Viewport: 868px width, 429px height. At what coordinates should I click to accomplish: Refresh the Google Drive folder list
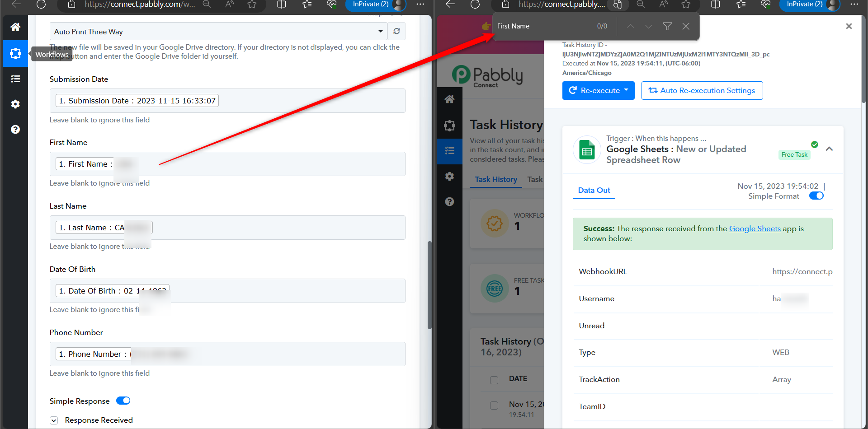pos(396,31)
